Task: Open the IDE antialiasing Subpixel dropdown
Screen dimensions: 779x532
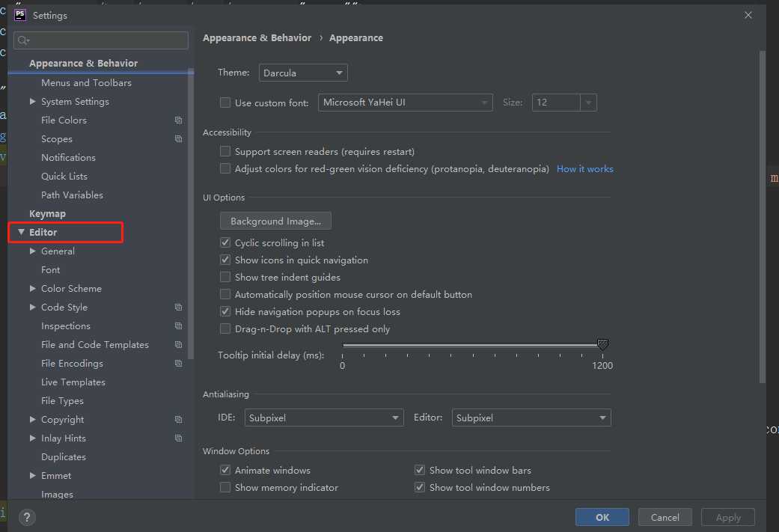Action: (x=324, y=418)
